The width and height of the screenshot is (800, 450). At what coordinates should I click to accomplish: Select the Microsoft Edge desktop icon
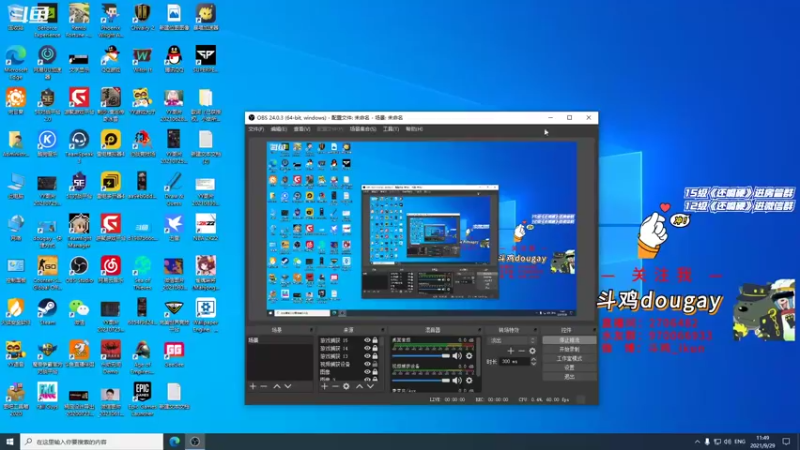click(x=16, y=62)
